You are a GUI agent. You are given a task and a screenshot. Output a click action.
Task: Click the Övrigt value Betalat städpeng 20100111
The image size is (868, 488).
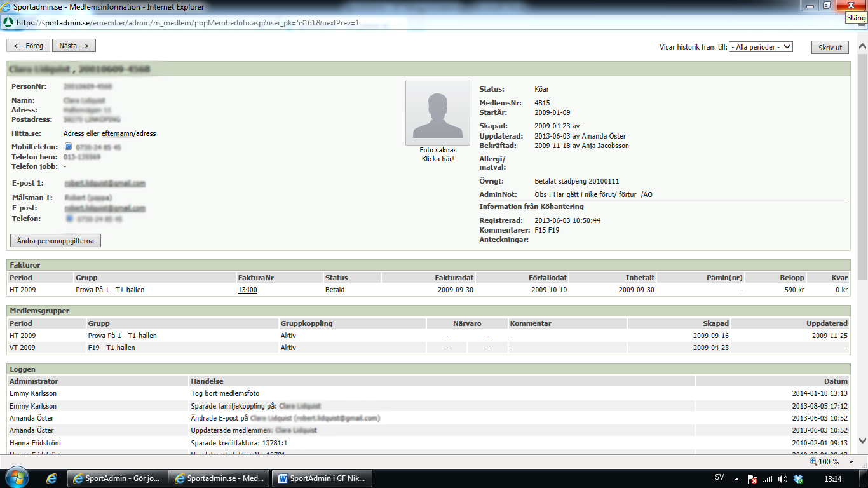point(577,181)
